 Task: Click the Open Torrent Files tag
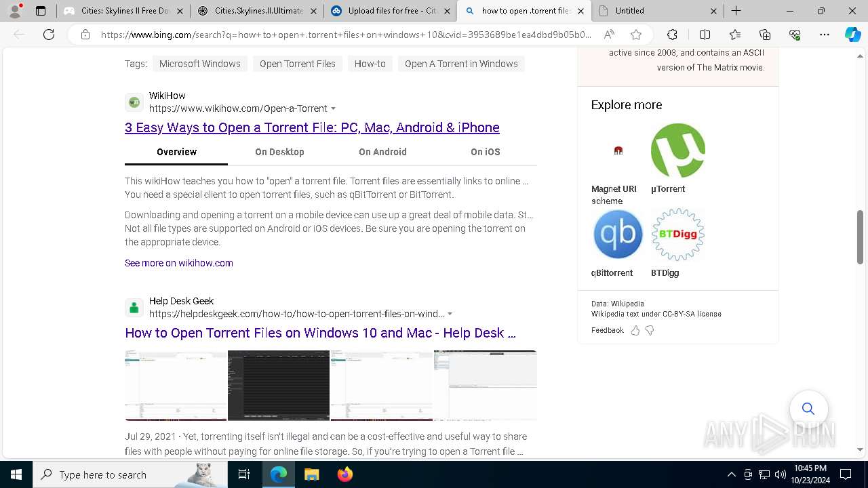click(x=298, y=64)
